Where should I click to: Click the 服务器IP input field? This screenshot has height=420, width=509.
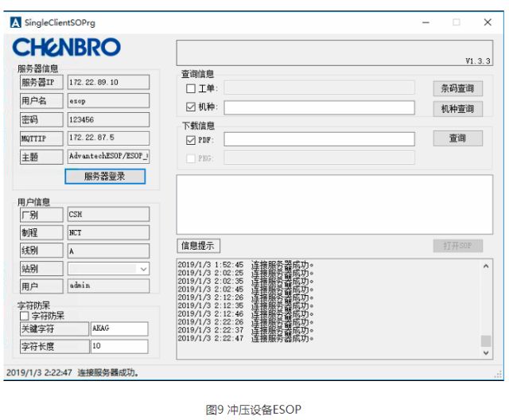(x=107, y=82)
